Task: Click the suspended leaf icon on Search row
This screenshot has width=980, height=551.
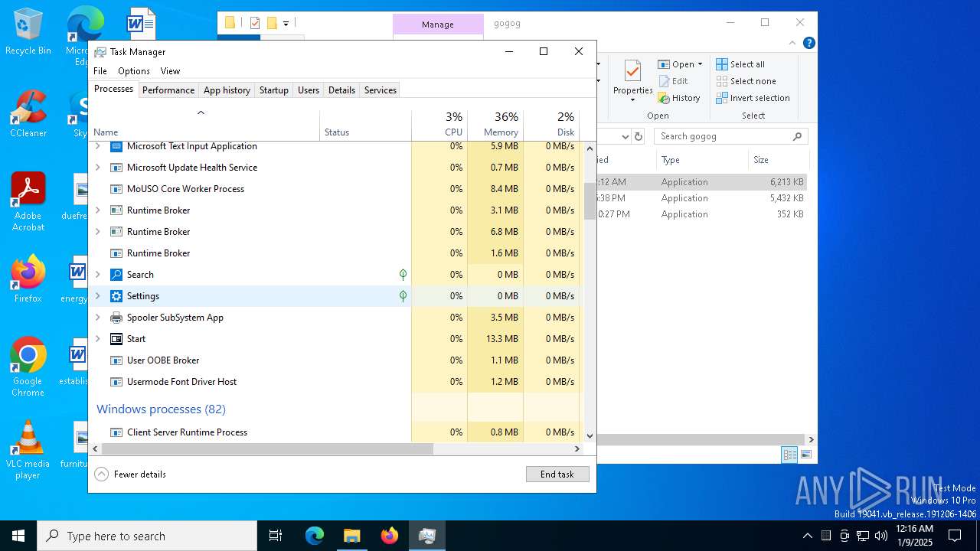Action: point(403,275)
